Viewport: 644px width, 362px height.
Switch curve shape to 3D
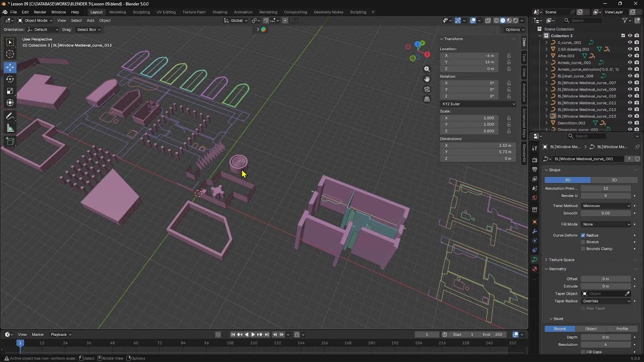(614, 180)
